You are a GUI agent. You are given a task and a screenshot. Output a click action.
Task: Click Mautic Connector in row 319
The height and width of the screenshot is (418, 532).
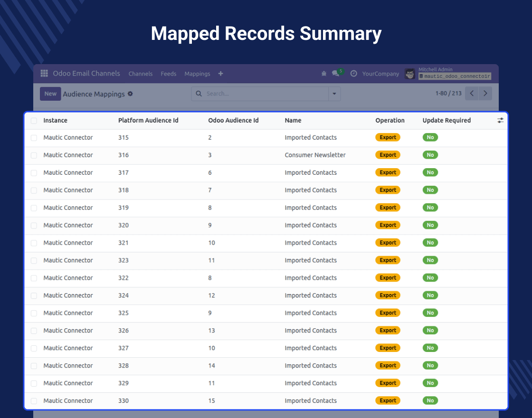pyautogui.click(x=68, y=208)
